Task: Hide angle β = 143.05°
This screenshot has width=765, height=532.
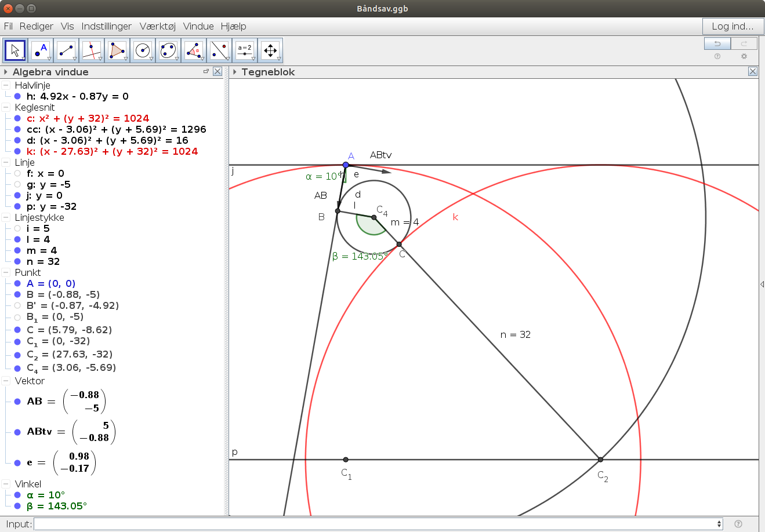Action: click(x=17, y=506)
